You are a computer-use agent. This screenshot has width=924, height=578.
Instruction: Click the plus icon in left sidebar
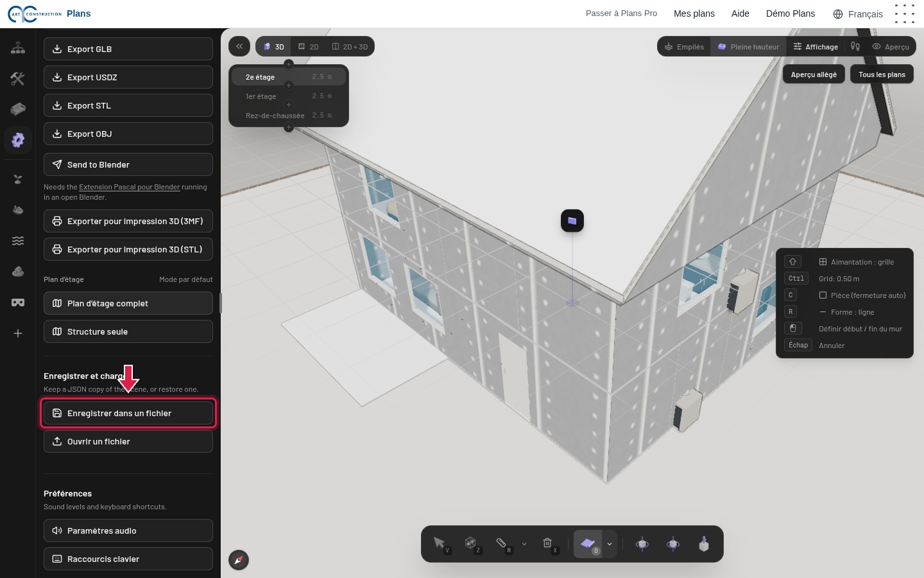coord(18,333)
